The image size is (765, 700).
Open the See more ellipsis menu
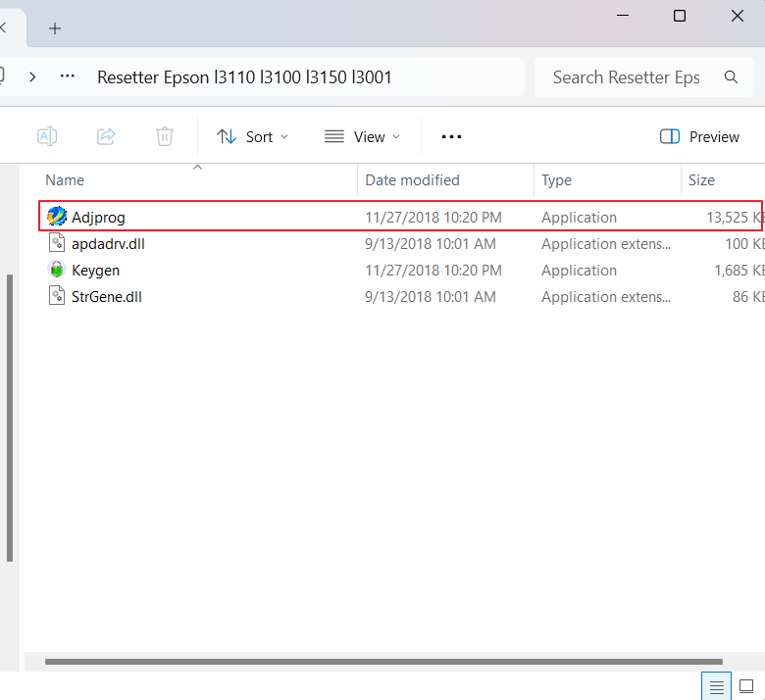click(451, 136)
